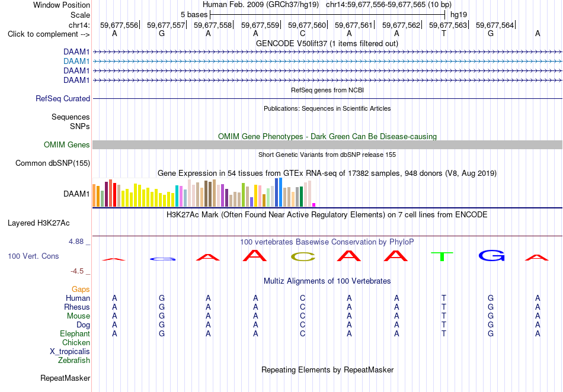Click the 4.88 conservation scale value
The image size is (563, 392).
[x=76, y=242]
